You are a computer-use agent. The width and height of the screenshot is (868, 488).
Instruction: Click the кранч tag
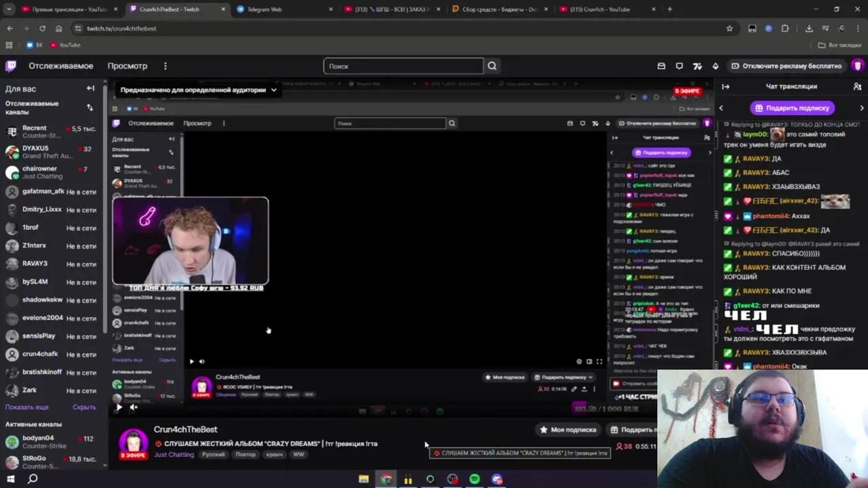pyautogui.click(x=274, y=455)
